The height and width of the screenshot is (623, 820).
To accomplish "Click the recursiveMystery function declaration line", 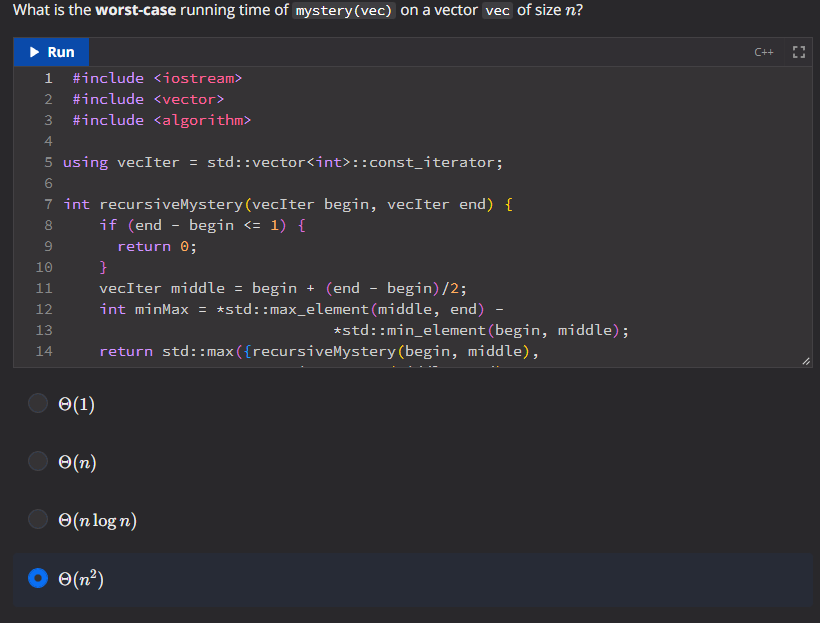I will [288, 204].
